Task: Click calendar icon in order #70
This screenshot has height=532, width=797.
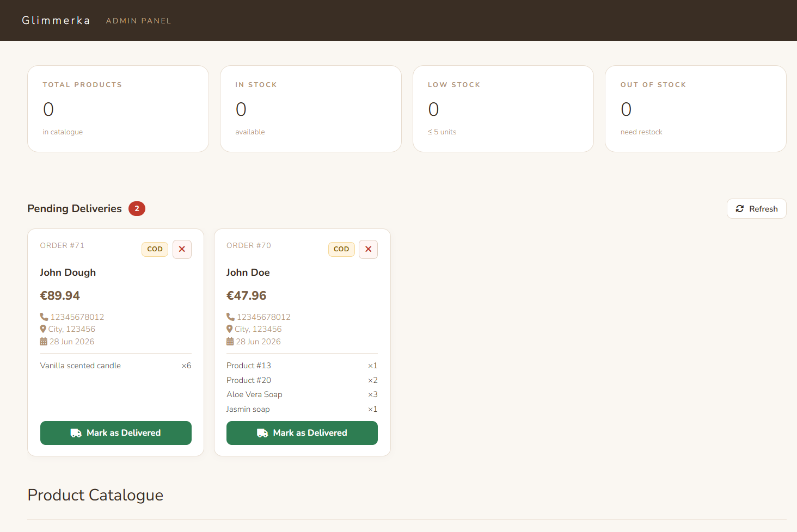Action: pos(230,342)
